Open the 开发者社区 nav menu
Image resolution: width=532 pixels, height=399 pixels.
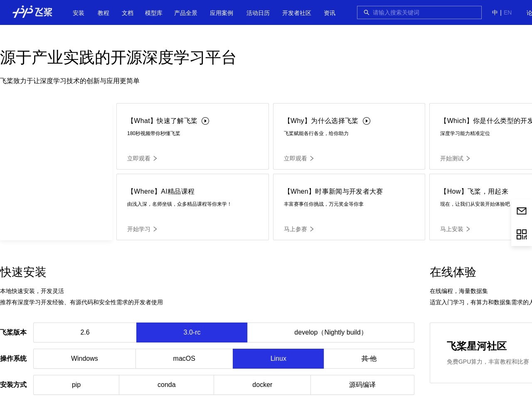[x=297, y=13]
